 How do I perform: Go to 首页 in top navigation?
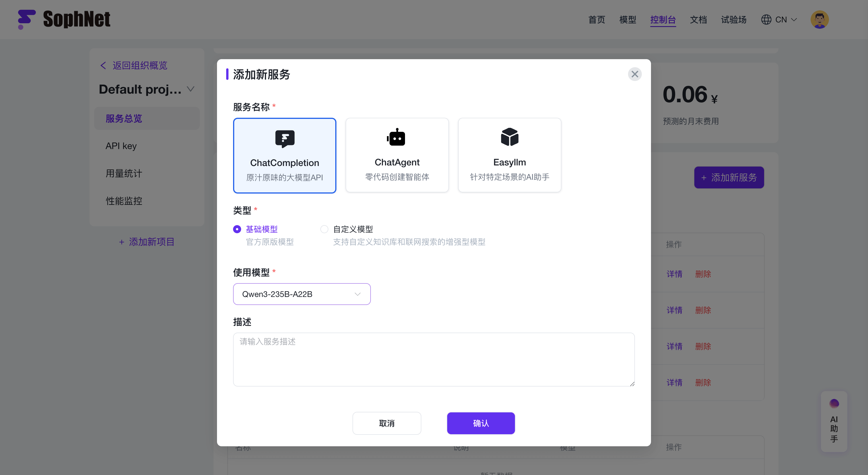[596, 20]
